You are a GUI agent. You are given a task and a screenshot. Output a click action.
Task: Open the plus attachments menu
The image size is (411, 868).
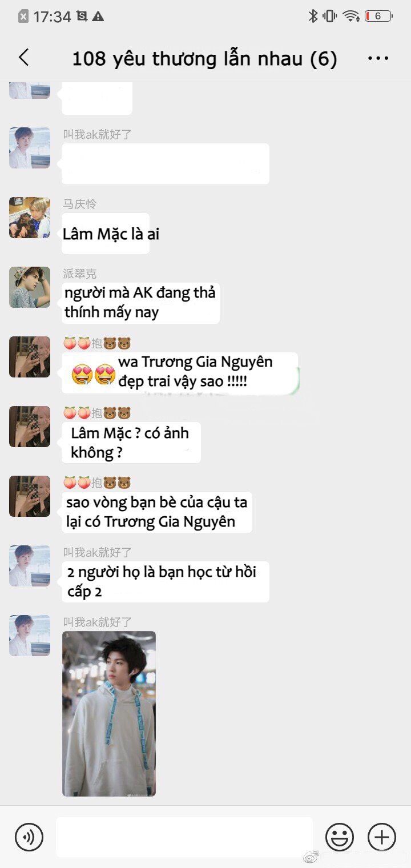click(x=382, y=837)
